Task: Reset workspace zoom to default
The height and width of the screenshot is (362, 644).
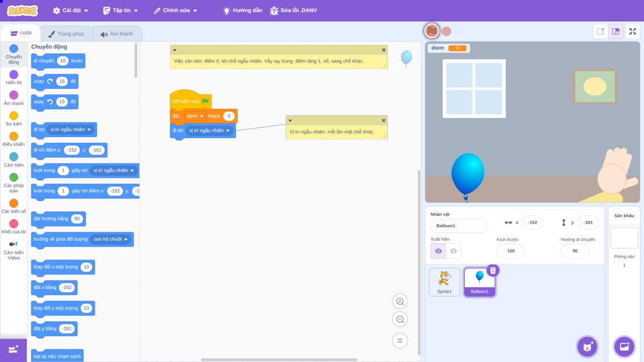Action: 400,340
